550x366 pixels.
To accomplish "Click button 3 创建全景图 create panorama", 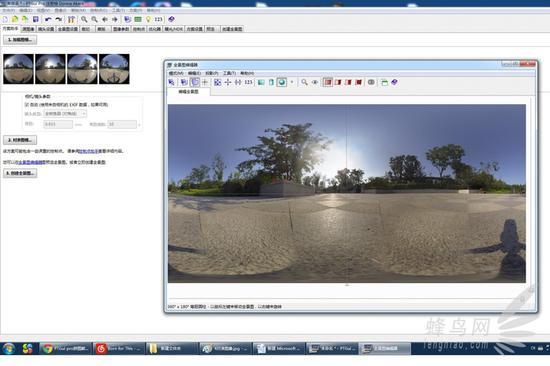I will tap(20, 173).
